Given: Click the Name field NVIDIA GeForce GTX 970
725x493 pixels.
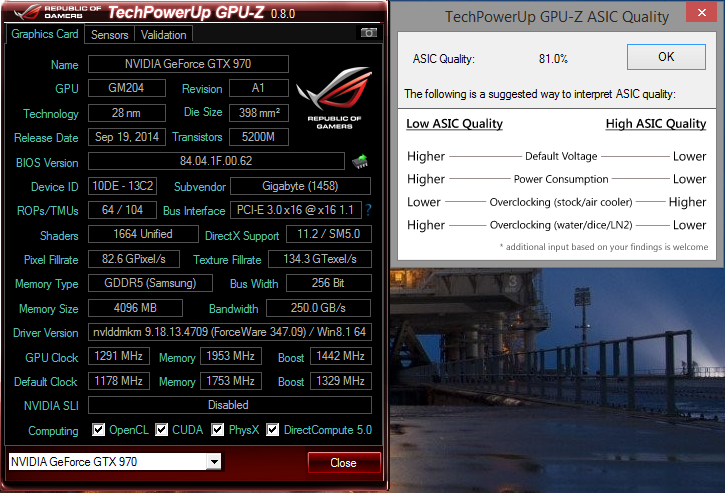Looking at the screenshot, I should (x=188, y=64).
